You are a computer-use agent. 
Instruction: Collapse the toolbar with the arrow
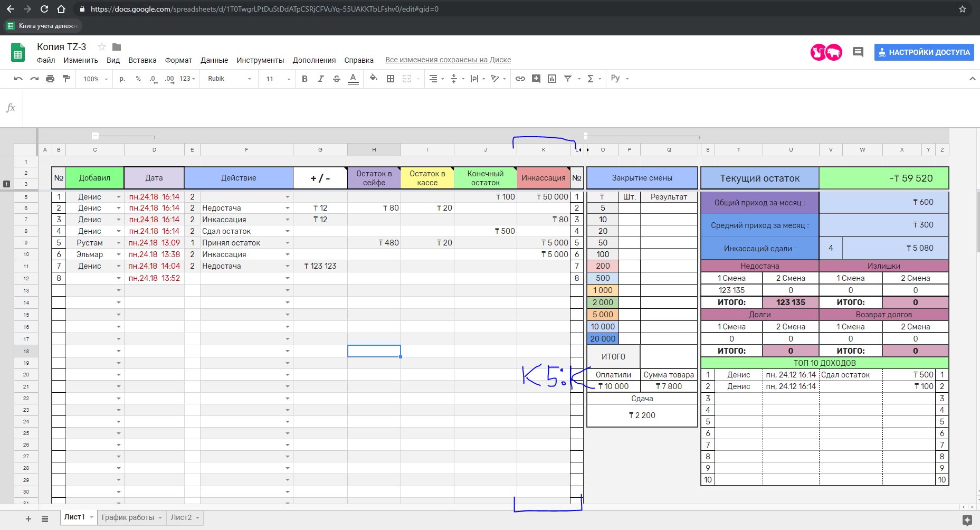[972, 79]
